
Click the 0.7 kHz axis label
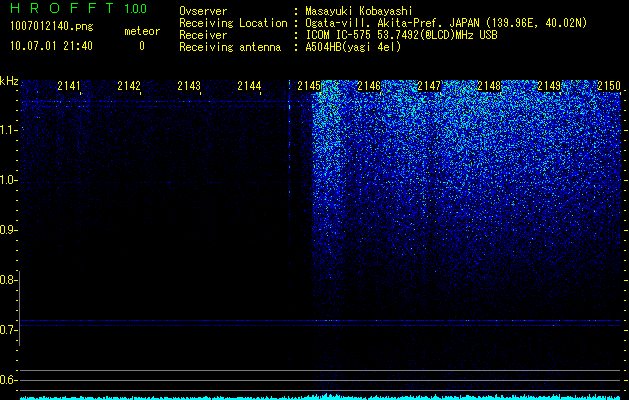pos(7,330)
